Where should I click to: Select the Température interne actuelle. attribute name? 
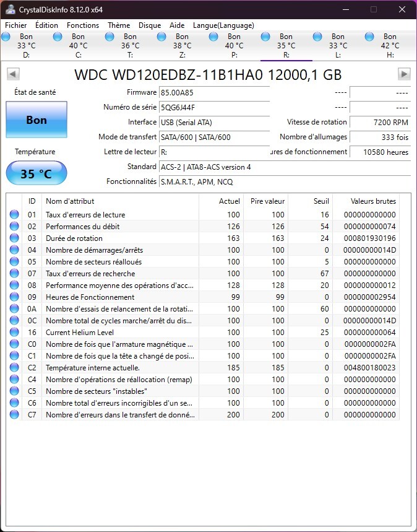pos(93,368)
